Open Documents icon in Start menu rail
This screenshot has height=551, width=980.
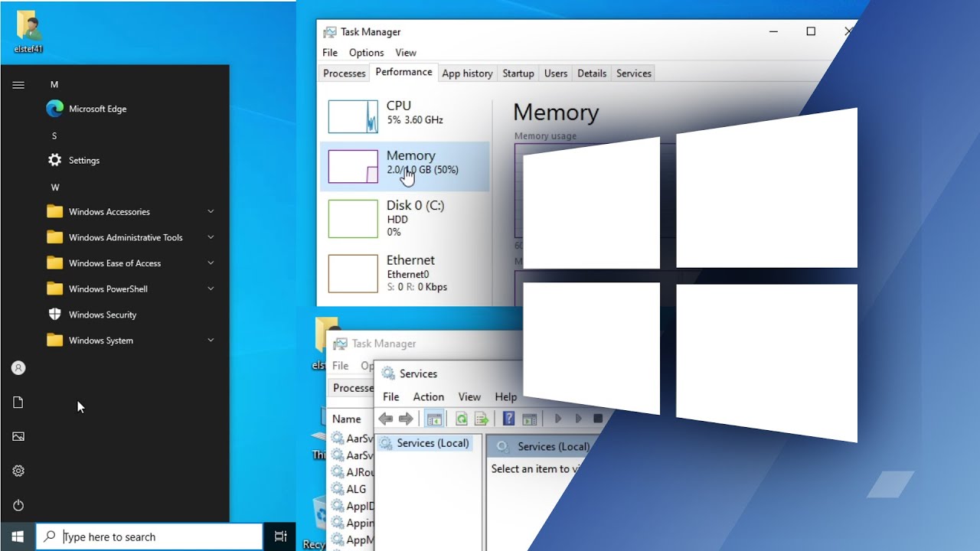(x=18, y=403)
